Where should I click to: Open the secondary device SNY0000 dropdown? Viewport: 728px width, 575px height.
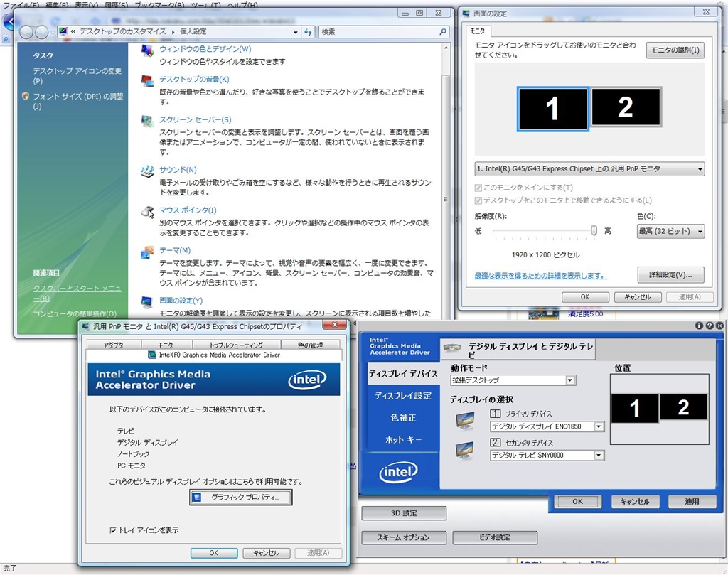(547, 456)
